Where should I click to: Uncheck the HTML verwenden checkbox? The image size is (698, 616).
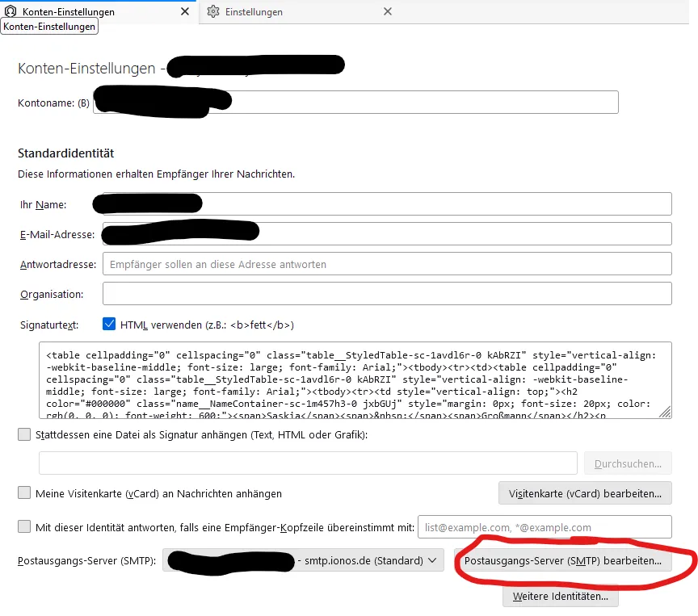click(x=109, y=324)
